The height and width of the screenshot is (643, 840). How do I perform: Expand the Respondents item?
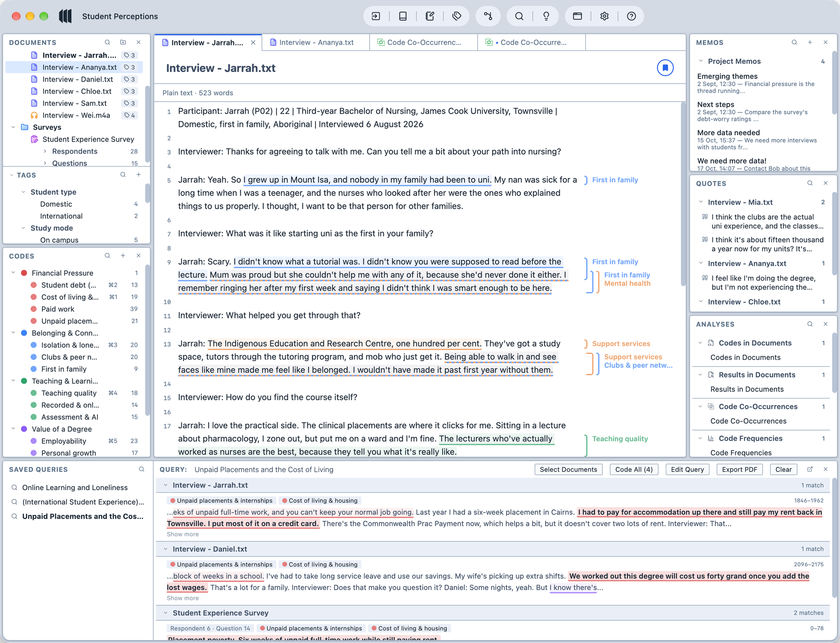(45, 151)
